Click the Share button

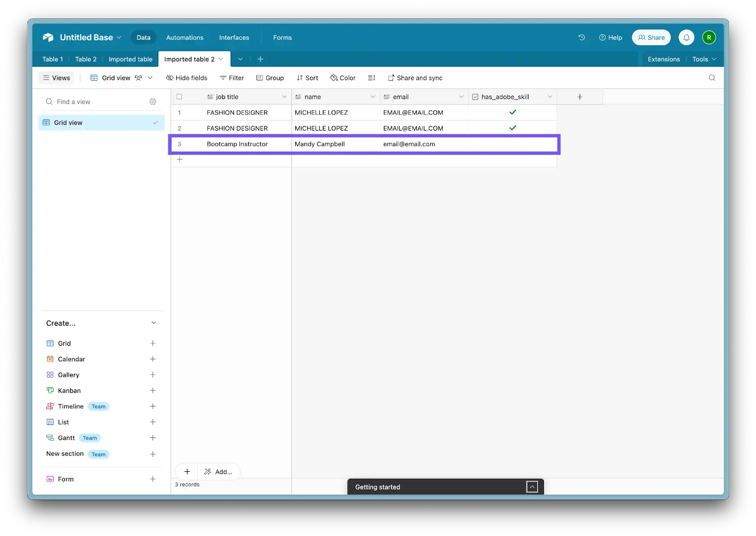651,37
